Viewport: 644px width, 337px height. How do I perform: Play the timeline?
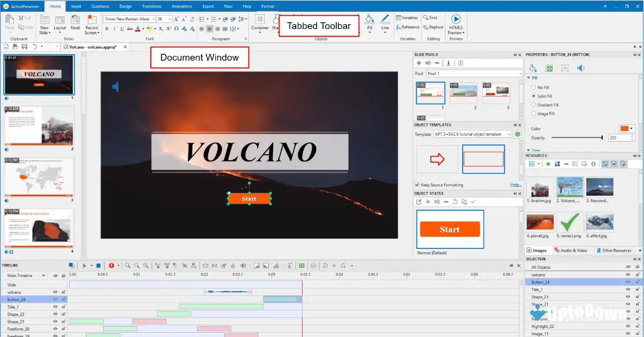[85, 265]
